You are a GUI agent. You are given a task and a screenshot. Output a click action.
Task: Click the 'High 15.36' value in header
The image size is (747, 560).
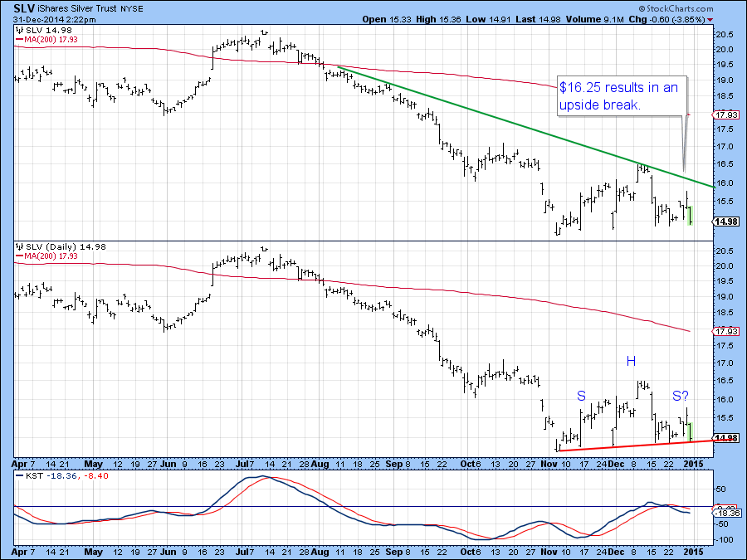(438, 20)
